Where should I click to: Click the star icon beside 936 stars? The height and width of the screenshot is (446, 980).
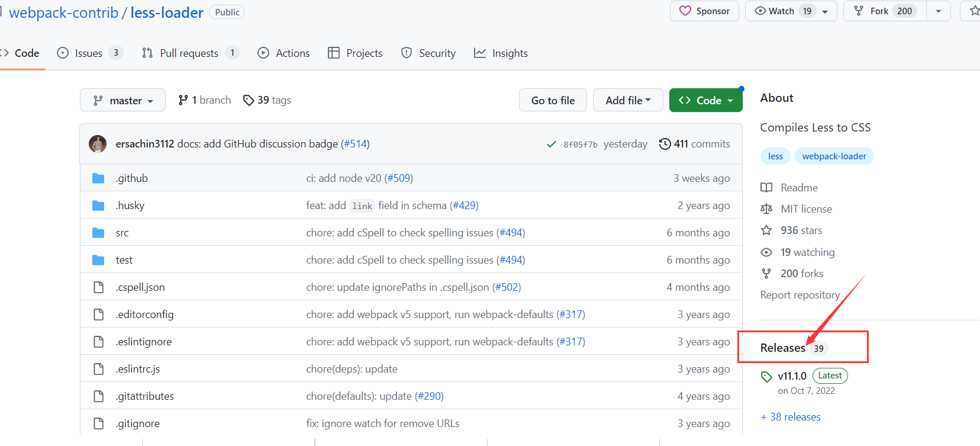click(766, 230)
